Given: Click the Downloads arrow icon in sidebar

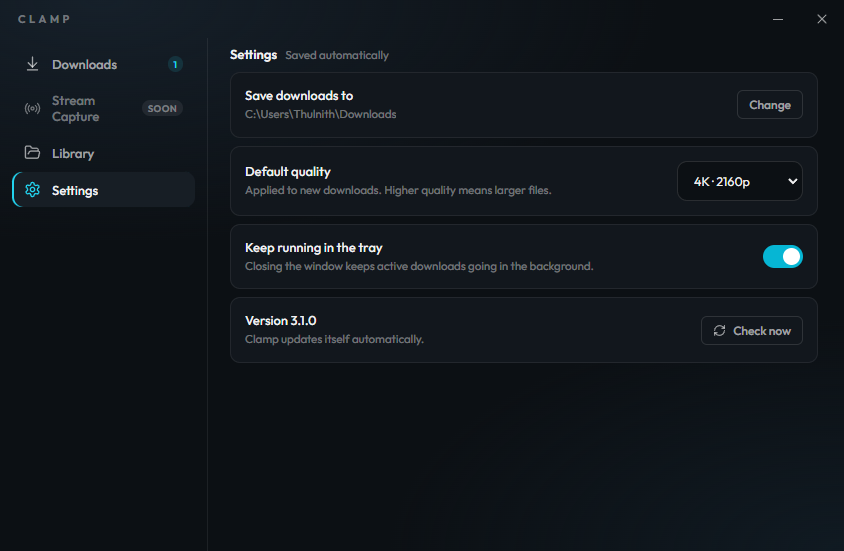Looking at the screenshot, I should (32, 64).
